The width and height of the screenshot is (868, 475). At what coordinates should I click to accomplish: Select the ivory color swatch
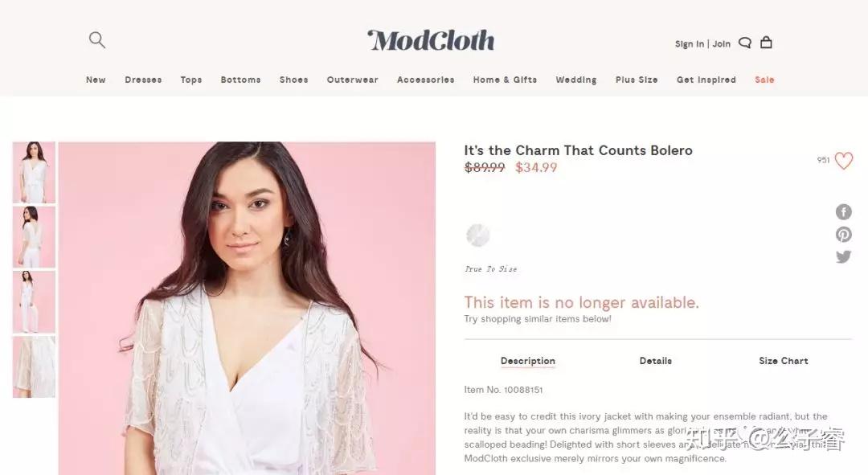477,235
